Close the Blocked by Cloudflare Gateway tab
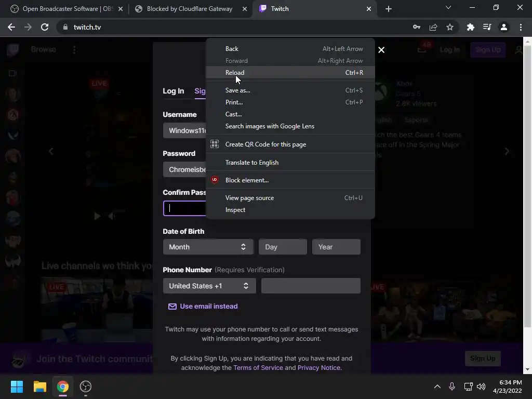The height and width of the screenshot is (399, 532). (x=245, y=9)
